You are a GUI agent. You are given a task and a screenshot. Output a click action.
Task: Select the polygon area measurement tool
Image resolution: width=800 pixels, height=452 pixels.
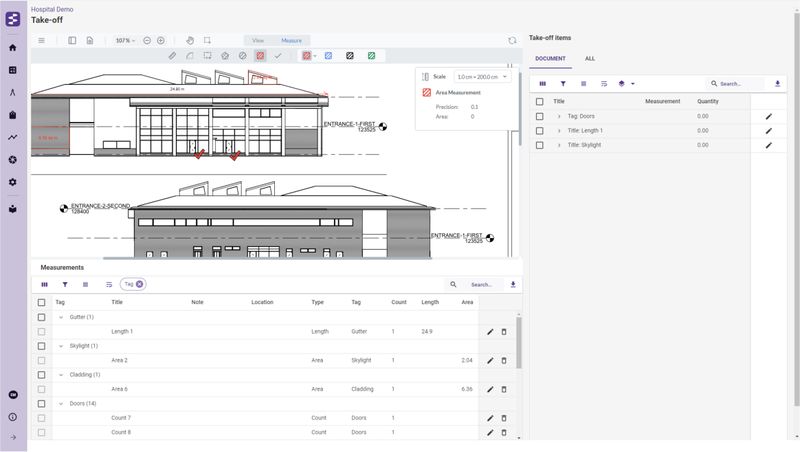point(225,56)
